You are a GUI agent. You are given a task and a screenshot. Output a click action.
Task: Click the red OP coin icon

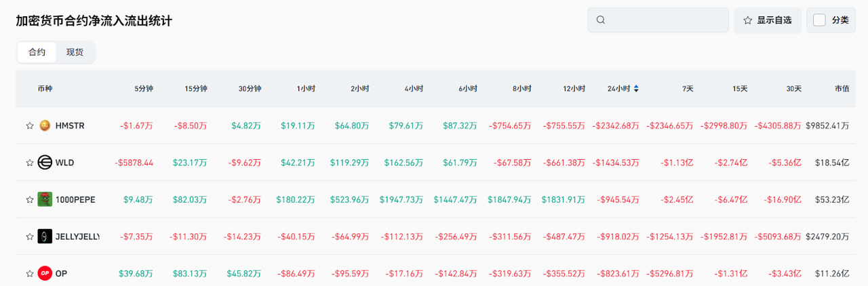click(x=45, y=273)
